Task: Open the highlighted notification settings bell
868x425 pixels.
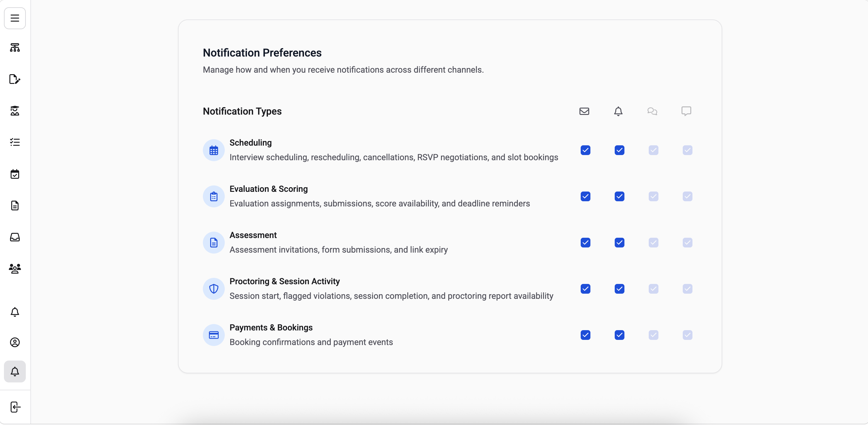Action: [x=15, y=372]
